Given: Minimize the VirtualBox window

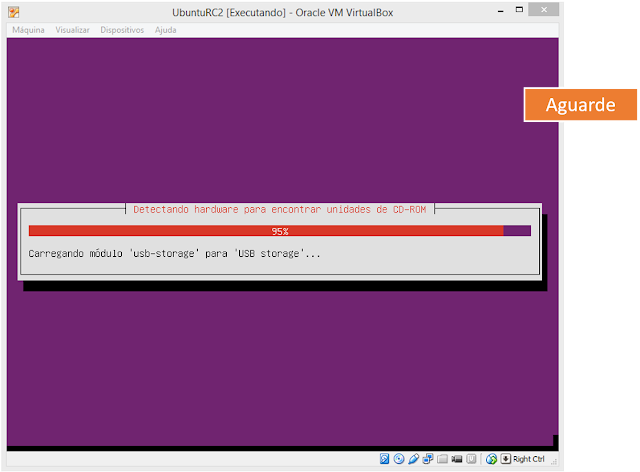Looking at the screenshot, I should [500, 11].
